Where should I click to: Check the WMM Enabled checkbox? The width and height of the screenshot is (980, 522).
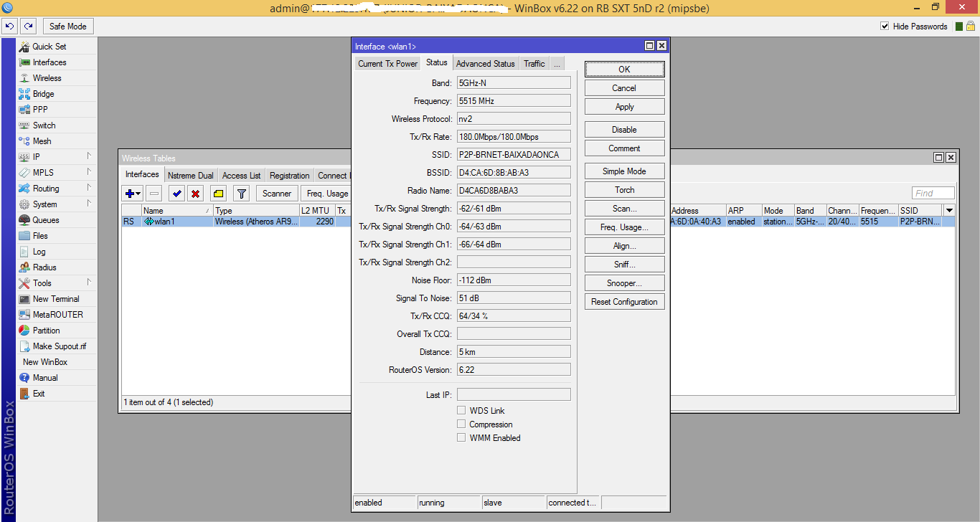(x=461, y=438)
